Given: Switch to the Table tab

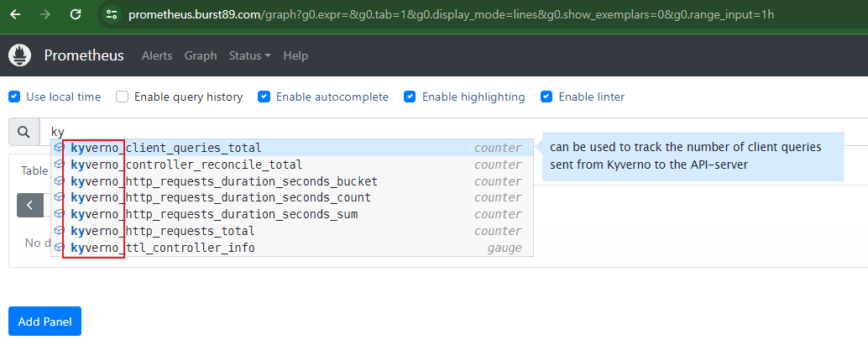Looking at the screenshot, I should [34, 170].
